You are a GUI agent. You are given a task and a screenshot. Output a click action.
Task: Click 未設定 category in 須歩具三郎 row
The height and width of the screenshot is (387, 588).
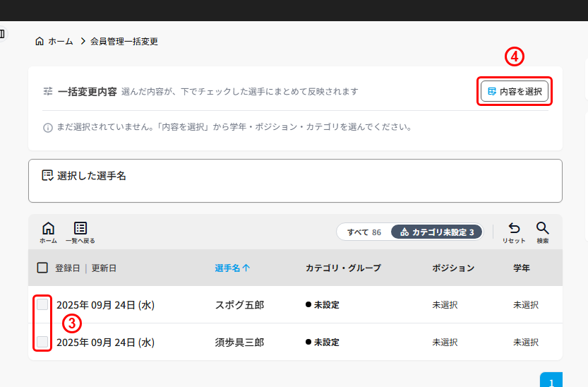323,343
